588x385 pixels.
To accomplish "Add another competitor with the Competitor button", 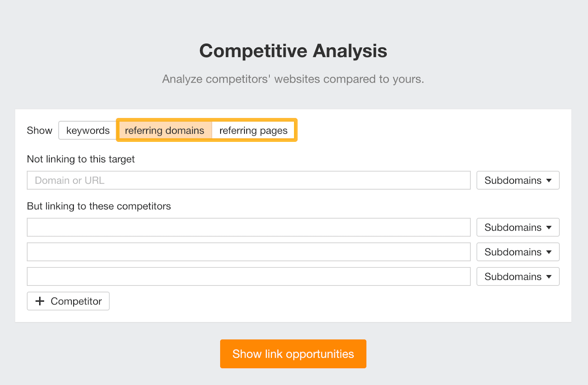I will tap(68, 301).
